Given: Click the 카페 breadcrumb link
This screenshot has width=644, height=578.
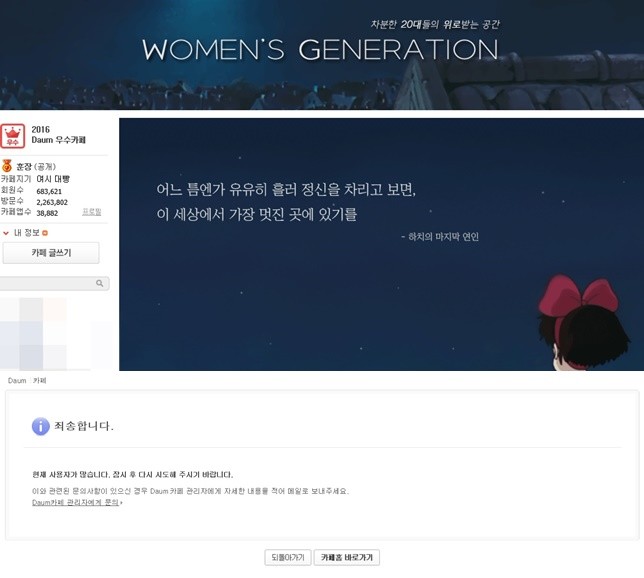Looking at the screenshot, I should 39,381.
